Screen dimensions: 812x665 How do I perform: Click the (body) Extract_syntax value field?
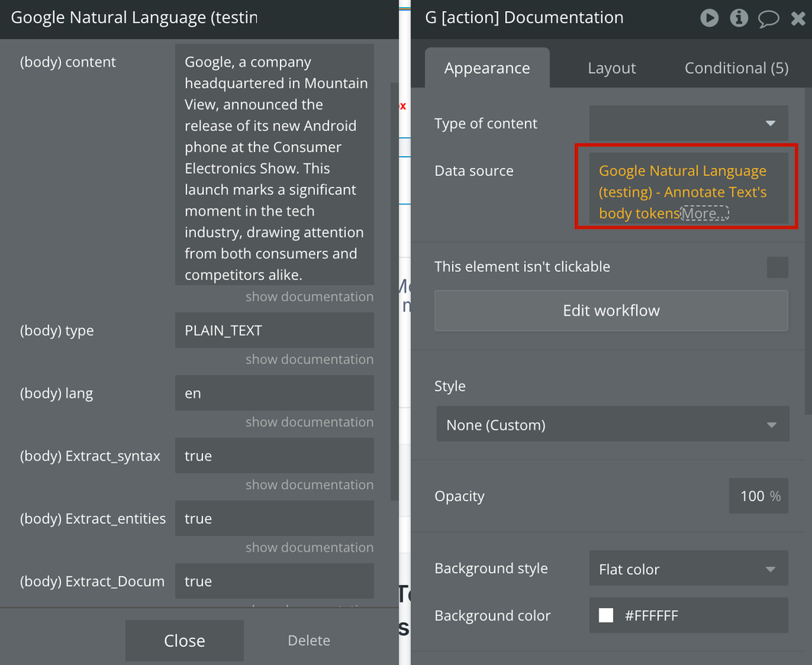click(274, 456)
